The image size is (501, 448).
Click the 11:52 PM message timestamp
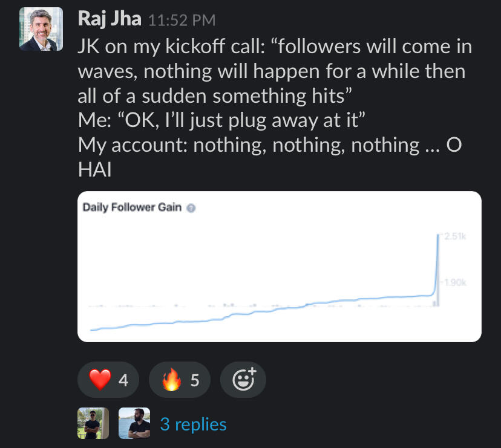(x=182, y=21)
